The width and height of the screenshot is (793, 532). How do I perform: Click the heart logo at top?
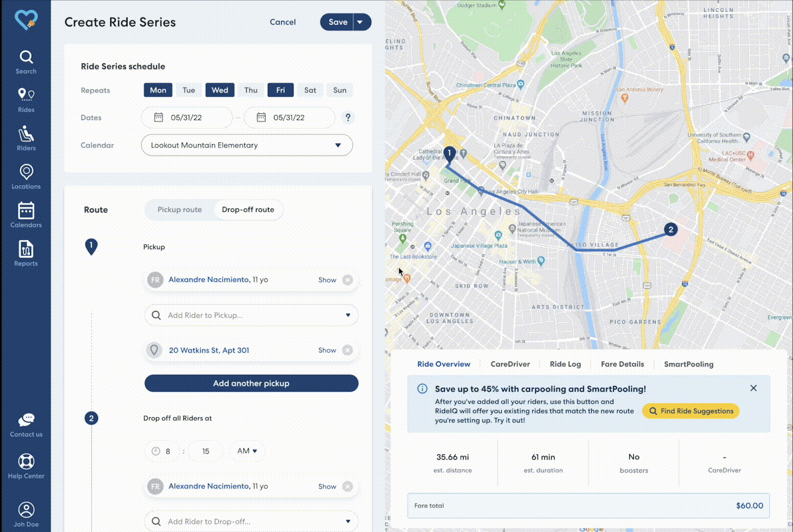26,19
